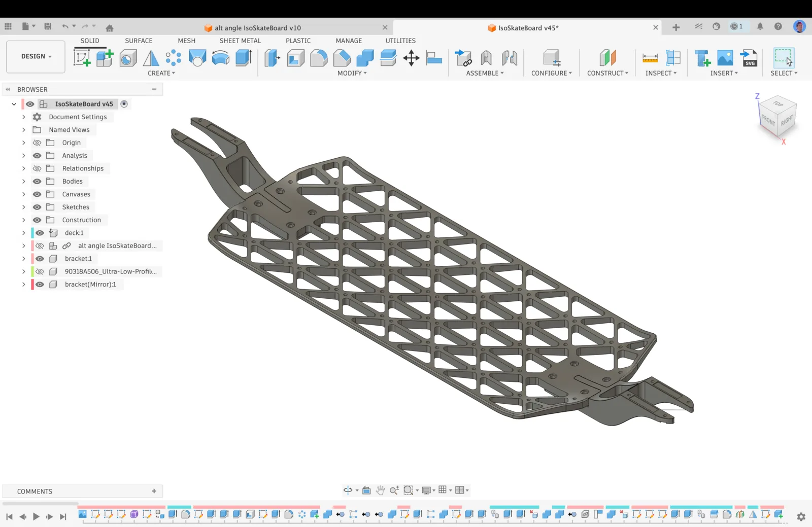Image resolution: width=812 pixels, height=527 pixels.
Task: Click the Home icon in top bar
Action: click(110, 27)
